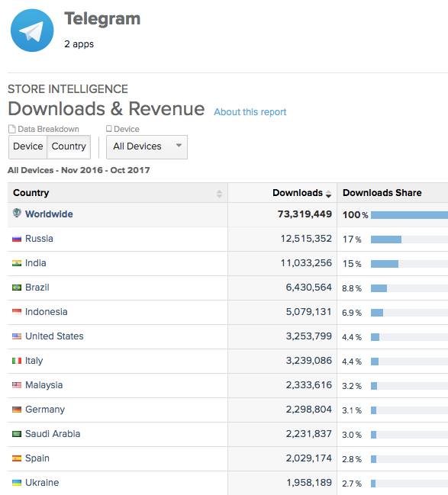The height and width of the screenshot is (495, 448).
Task: Click the STORE INTELLIGENCE heading
Action: [x=68, y=89]
